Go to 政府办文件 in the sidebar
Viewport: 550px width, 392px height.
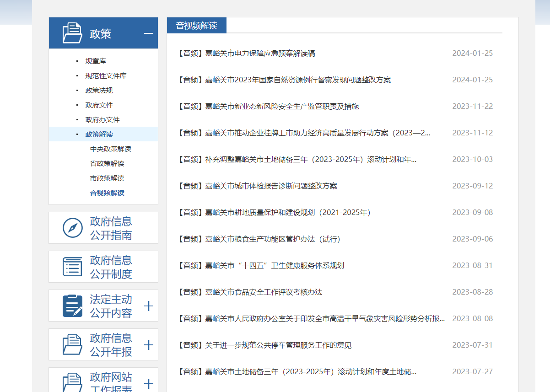[x=102, y=119]
